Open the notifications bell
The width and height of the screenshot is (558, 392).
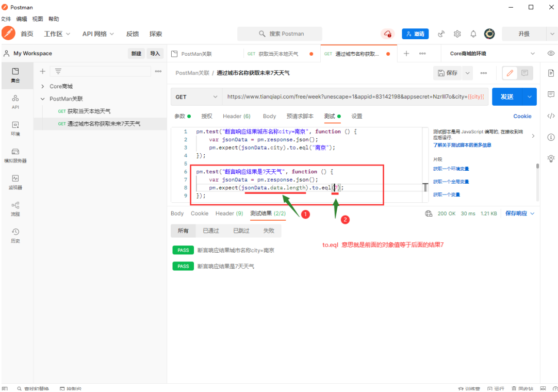473,34
